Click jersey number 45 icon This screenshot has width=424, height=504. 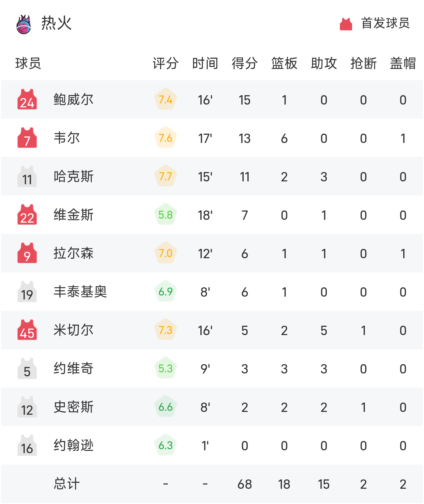(27, 330)
